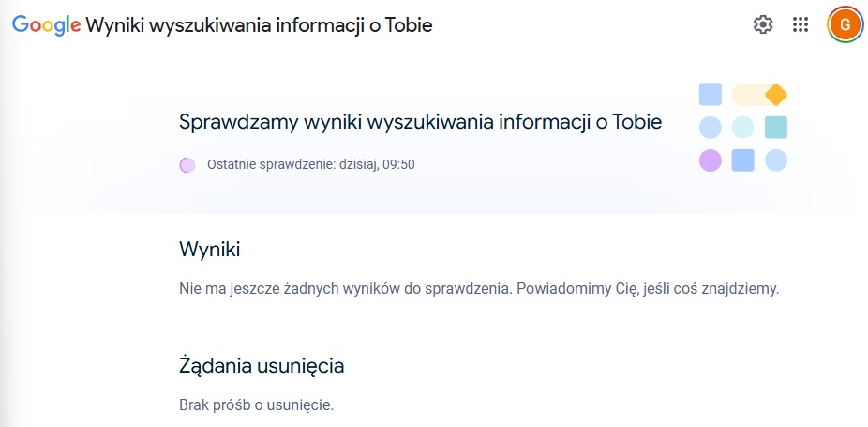The height and width of the screenshot is (427, 868).
Task: Click the Brak próśb o usunięcie text
Action: (256, 406)
